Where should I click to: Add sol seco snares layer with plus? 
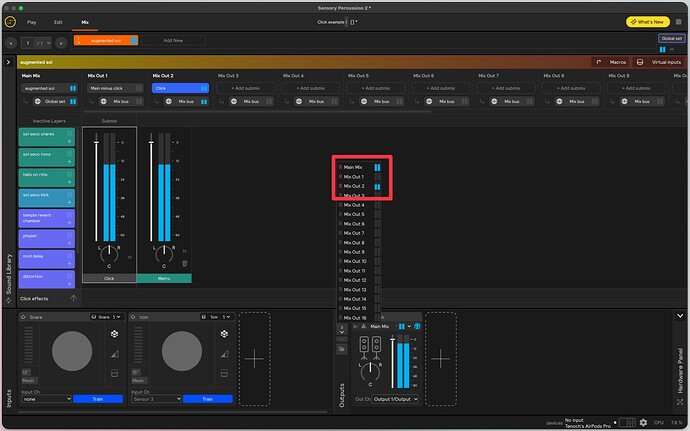[70, 141]
